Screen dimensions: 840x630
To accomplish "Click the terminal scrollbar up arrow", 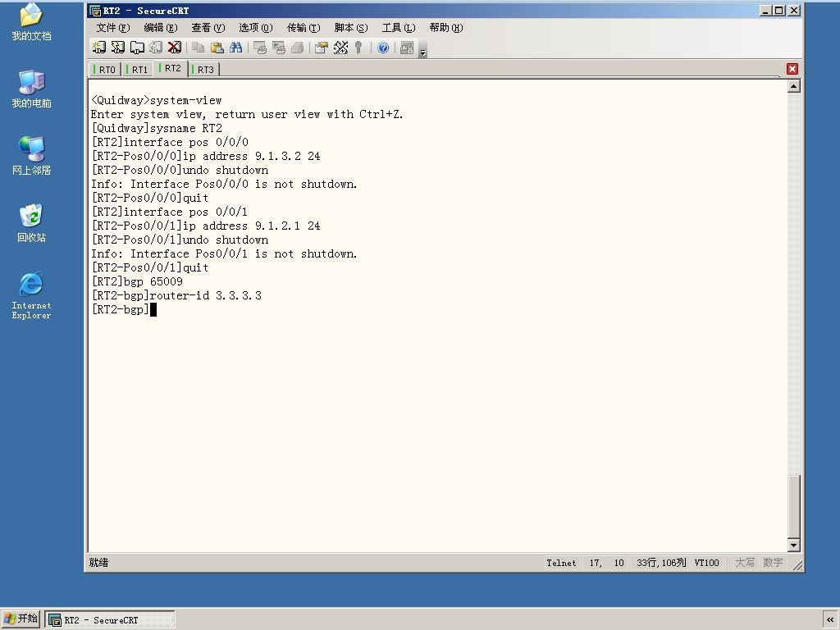I will (x=794, y=85).
